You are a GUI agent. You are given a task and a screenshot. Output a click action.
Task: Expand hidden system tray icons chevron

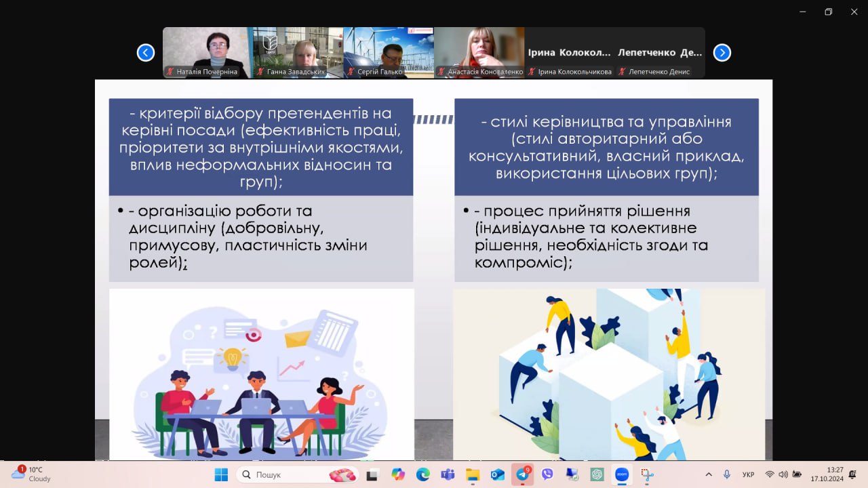point(709,474)
